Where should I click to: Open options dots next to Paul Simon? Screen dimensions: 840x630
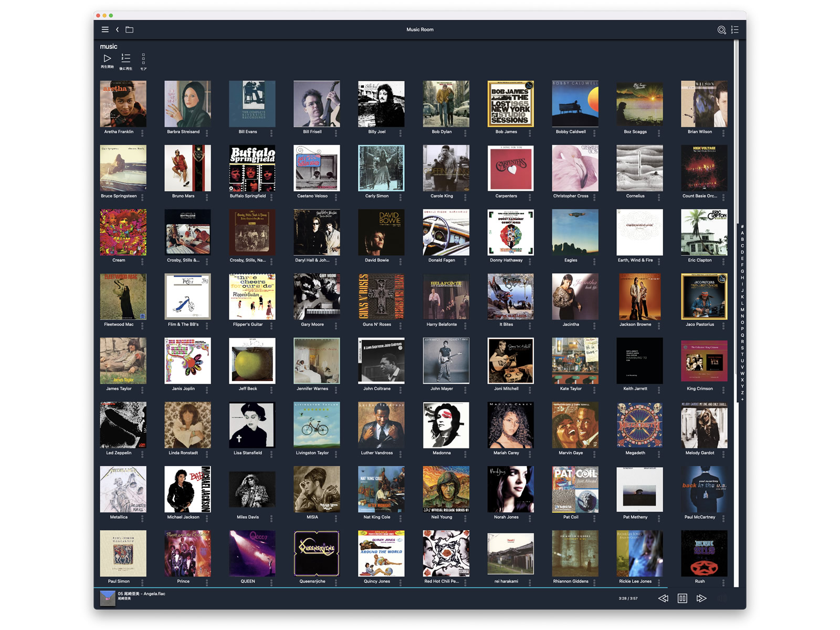pyautogui.click(x=142, y=582)
